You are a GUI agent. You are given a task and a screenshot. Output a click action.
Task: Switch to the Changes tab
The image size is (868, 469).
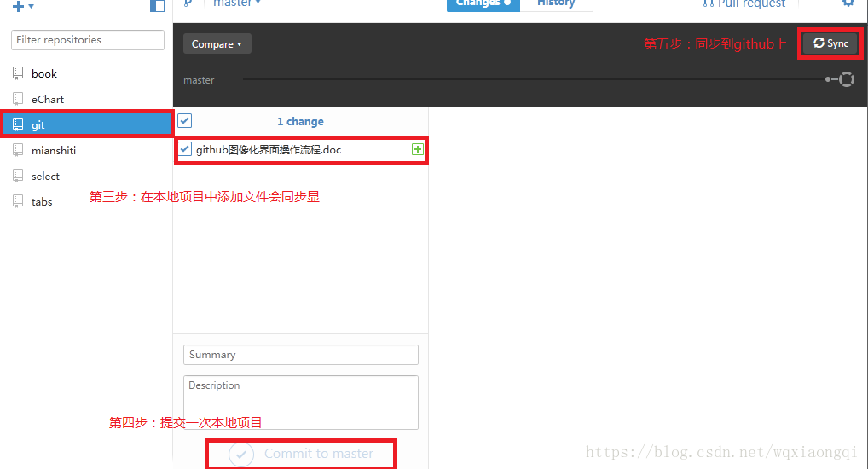tap(483, 4)
